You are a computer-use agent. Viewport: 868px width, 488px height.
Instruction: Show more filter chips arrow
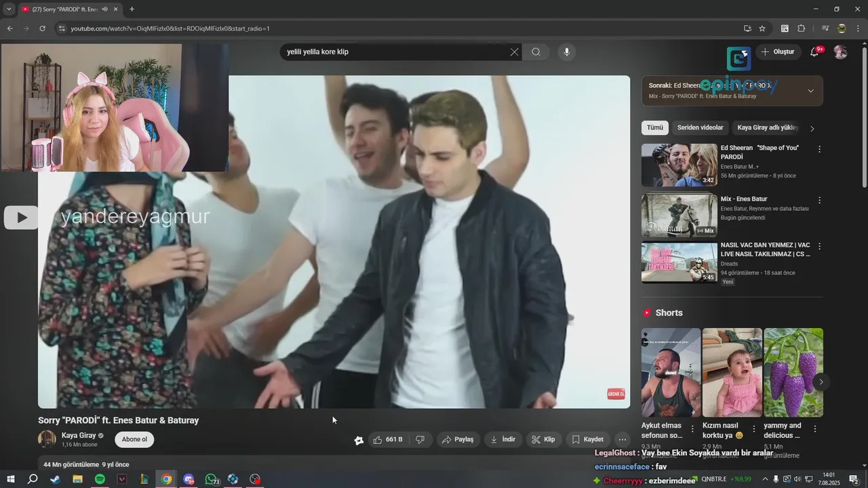(x=812, y=128)
